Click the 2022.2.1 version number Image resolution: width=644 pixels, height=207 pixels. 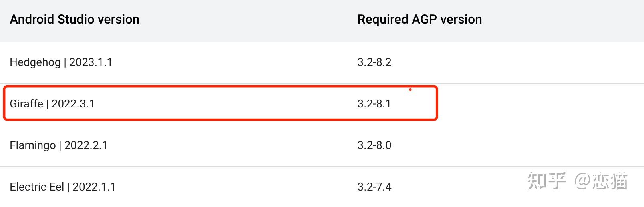(86, 145)
